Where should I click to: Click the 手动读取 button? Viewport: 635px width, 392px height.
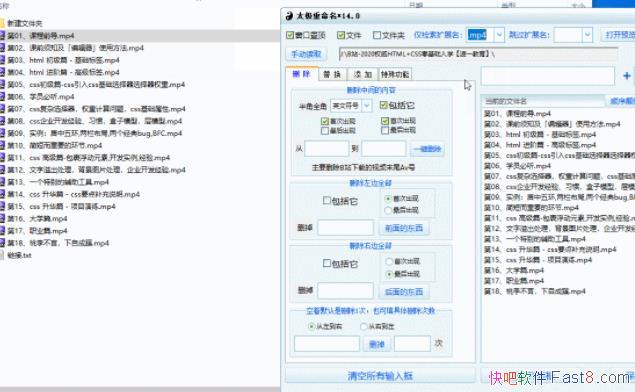pyautogui.click(x=307, y=54)
